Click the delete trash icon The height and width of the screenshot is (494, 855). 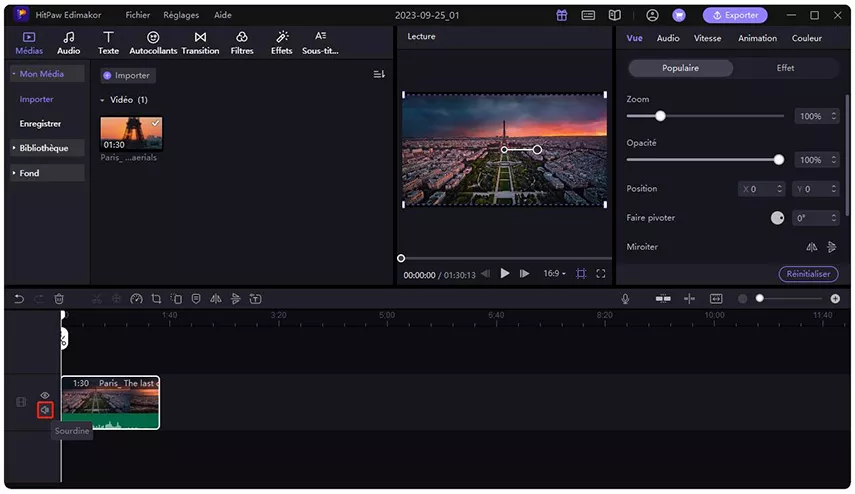click(x=59, y=299)
